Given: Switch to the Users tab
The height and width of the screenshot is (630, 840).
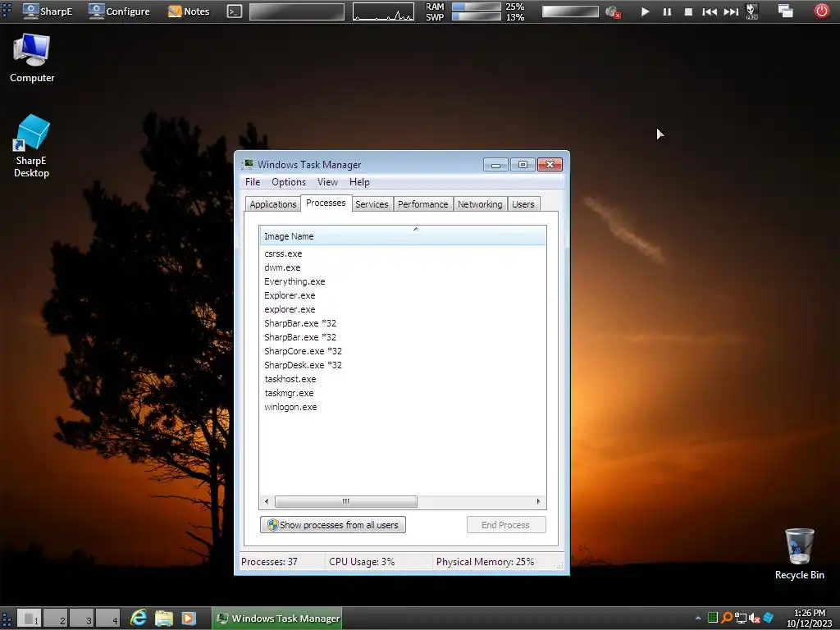Looking at the screenshot, I should (x=523, y=204).
